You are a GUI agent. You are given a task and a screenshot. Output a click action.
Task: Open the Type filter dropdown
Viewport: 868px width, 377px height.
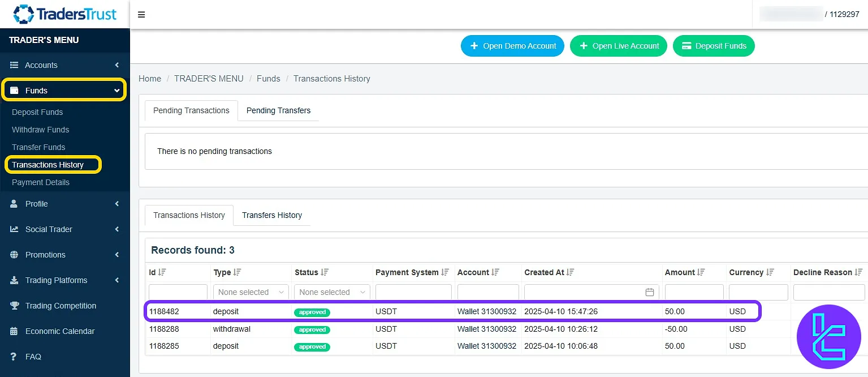(251, 292)
